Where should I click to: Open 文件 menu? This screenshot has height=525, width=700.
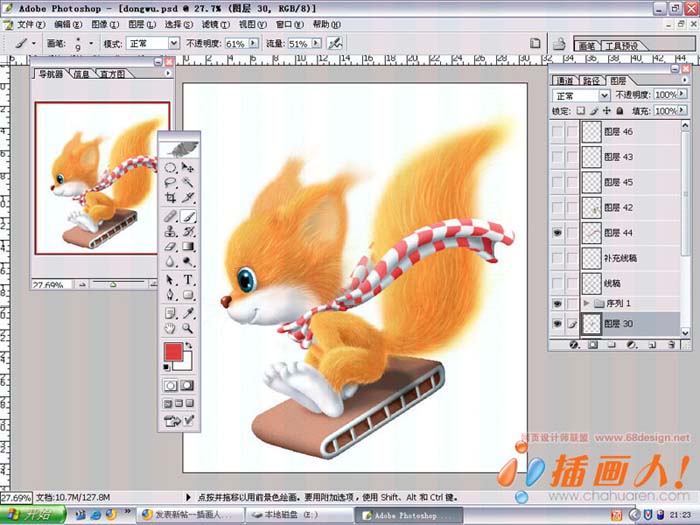[30, 25]
